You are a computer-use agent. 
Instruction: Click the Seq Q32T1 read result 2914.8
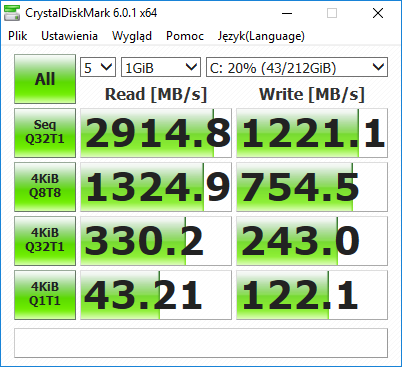coord(156,133)
